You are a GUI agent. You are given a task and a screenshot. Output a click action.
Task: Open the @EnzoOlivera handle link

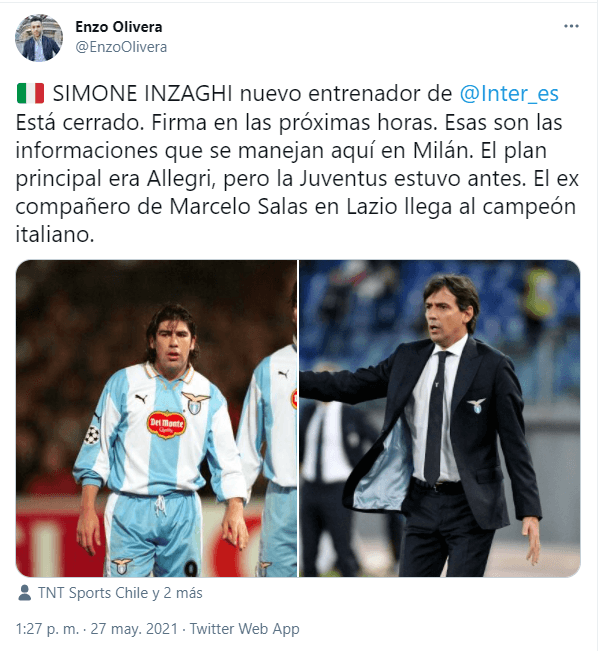coord(121,47)
